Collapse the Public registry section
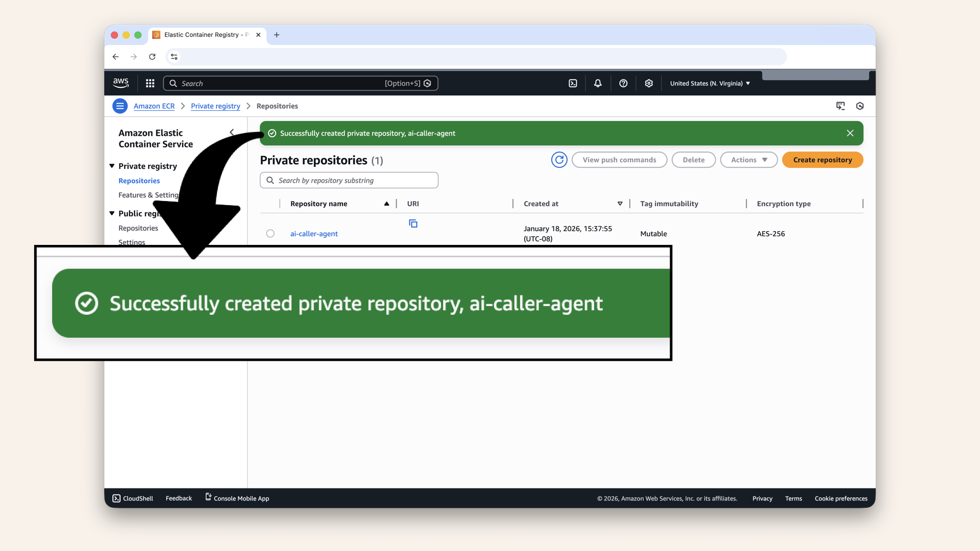 pyautogui.click(x=112, y=213)
